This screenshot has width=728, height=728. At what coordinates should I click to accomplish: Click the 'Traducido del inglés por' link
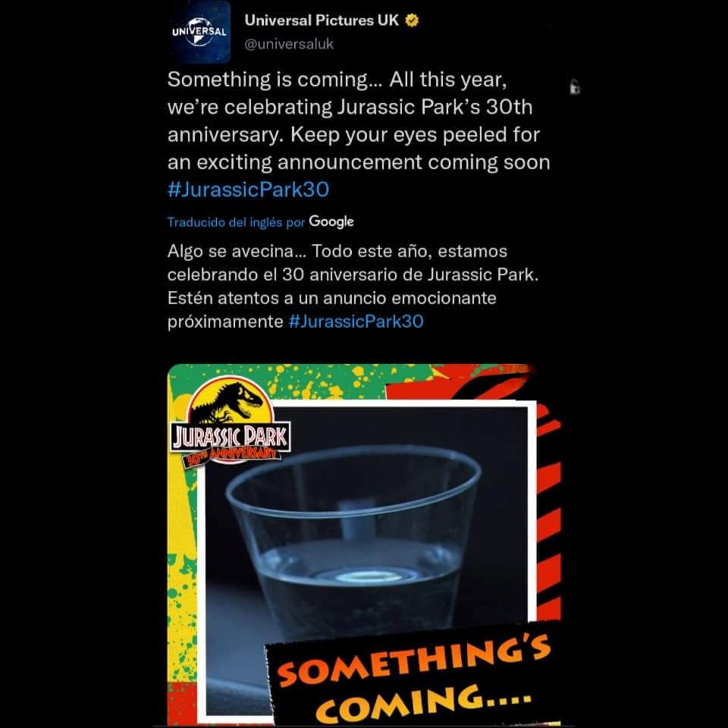(x=236, y=222)
